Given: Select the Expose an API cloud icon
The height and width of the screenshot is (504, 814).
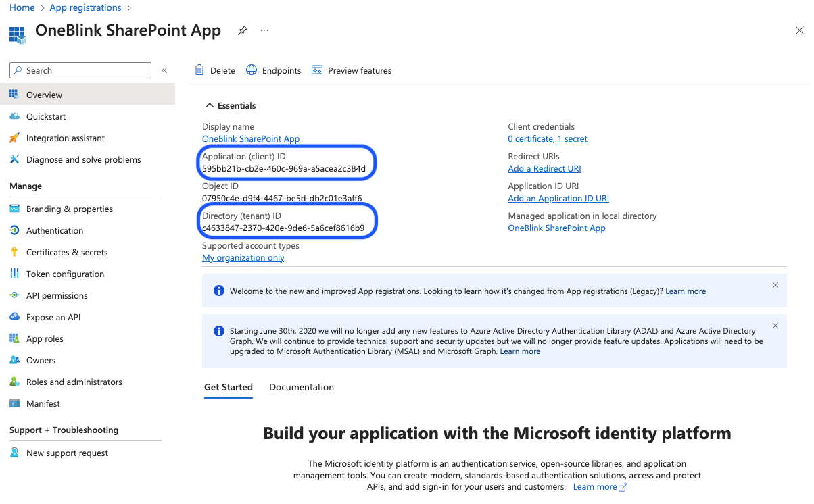Looking at the screenshot, I should point(14,317).
